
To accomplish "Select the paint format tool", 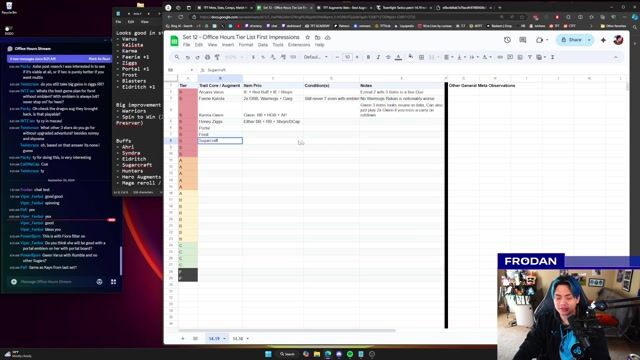I will coord(217,57).
